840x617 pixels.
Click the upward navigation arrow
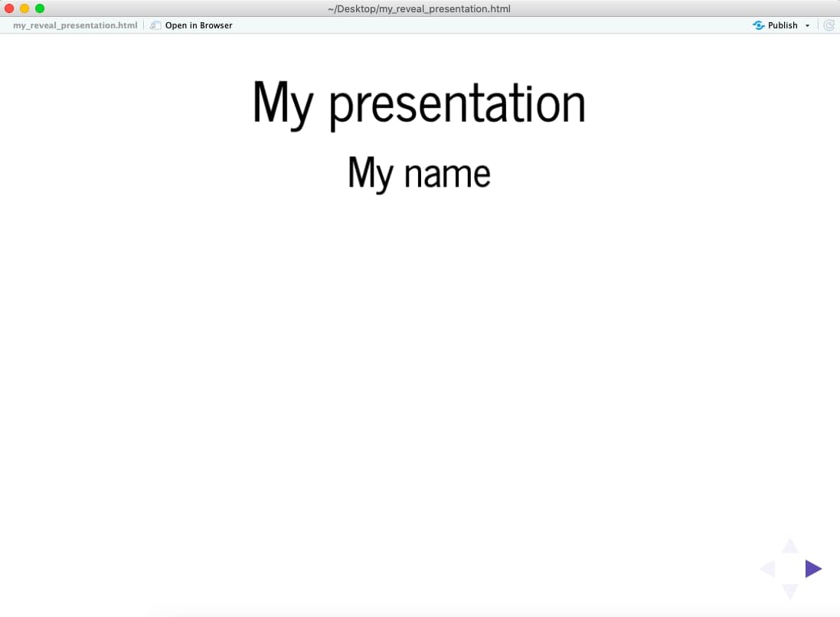[789, 547]
